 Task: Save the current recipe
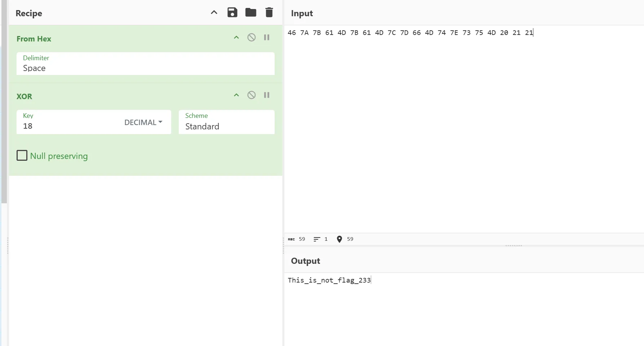(232, 13)
